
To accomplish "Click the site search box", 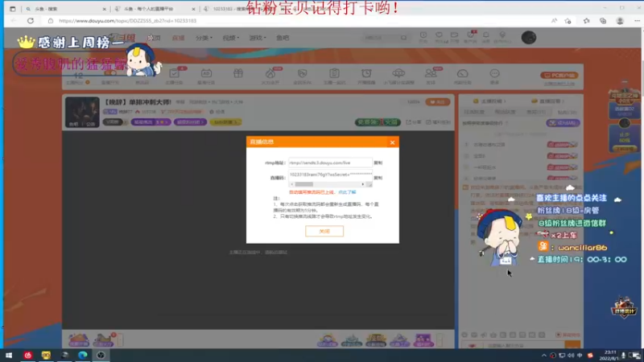I will [381, 38].
